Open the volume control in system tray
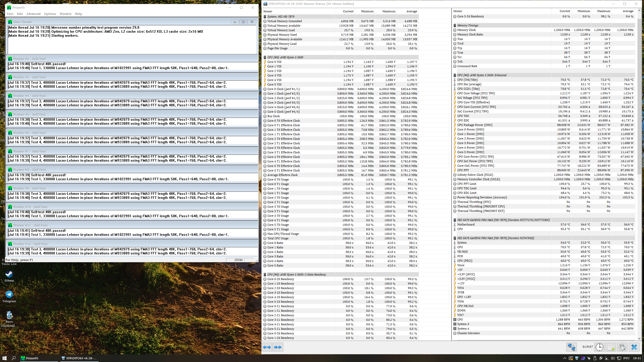 pyautogui.click(x=613, y=358)
